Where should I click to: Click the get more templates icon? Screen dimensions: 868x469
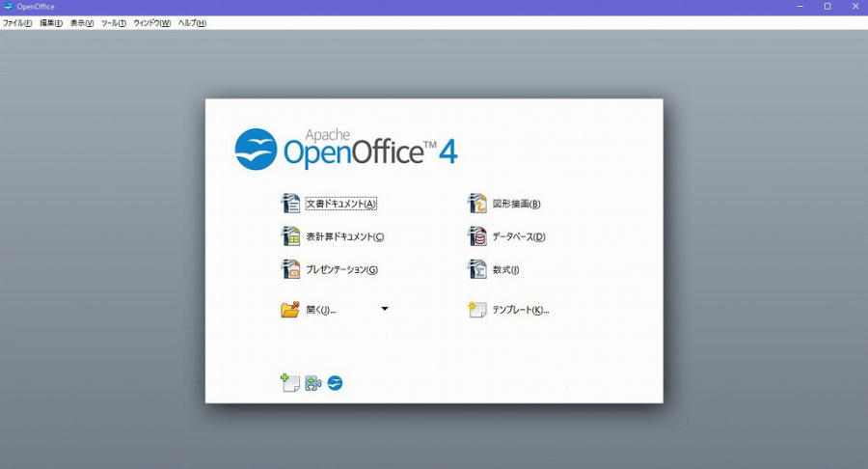[x=290, y=382]
